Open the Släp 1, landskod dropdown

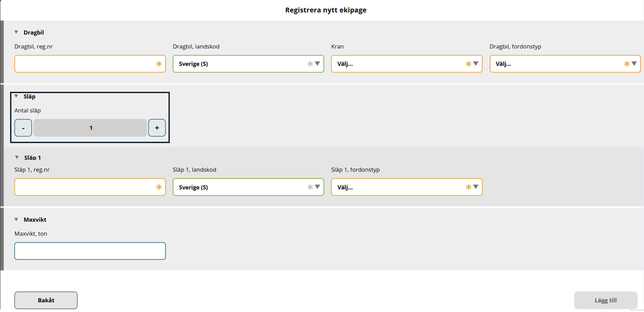click(248, 187)
